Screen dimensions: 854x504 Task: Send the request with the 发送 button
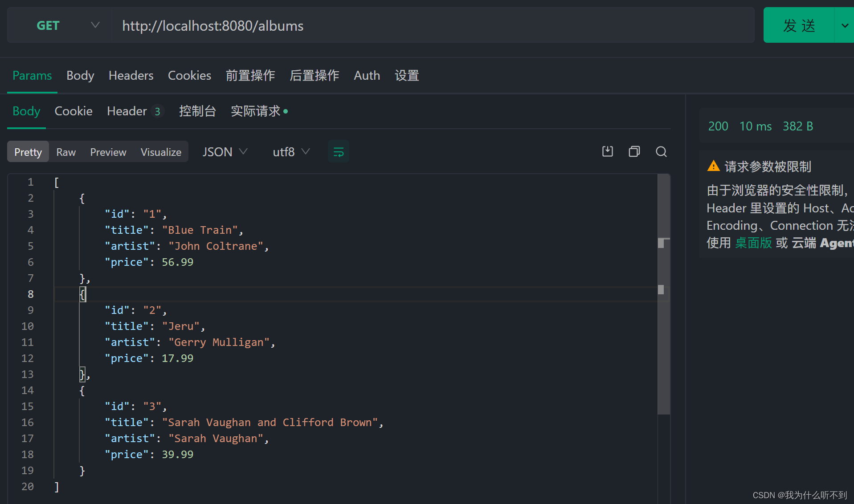[799, 25]
